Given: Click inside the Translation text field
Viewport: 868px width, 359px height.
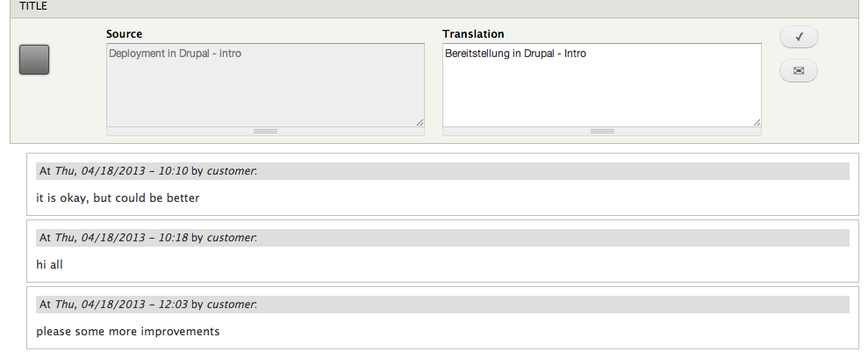Looking at the screenshot, I should coord(602,85).
